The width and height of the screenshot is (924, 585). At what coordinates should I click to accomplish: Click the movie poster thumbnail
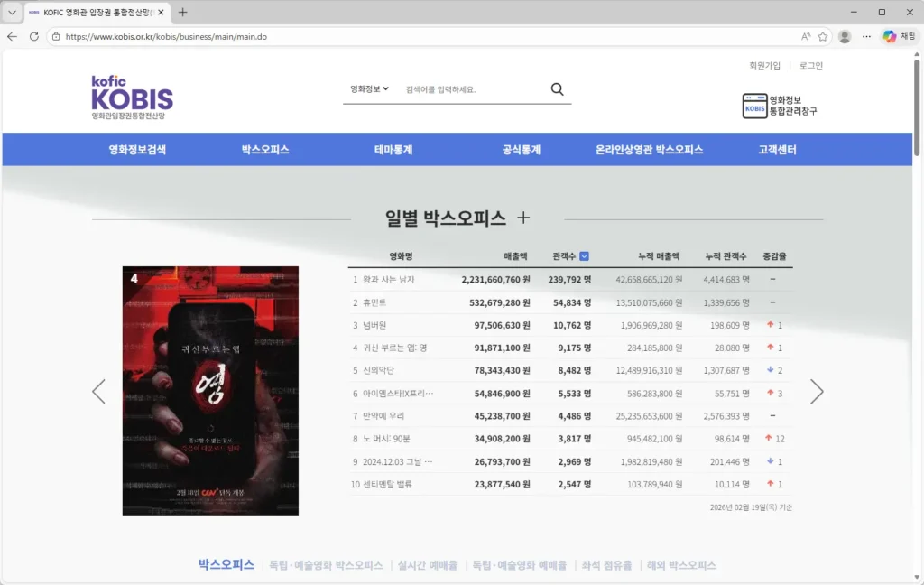(x=210, y=391)
